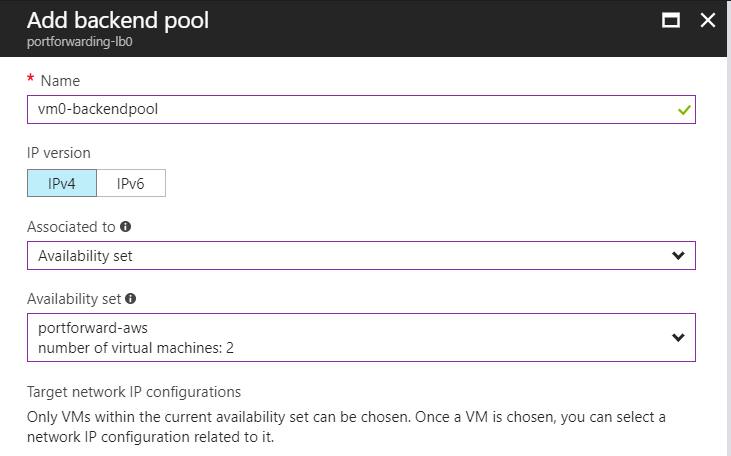Maximize the Add backend pool blade
This screenshot has width=731, height=456.
[x=670, y=20]
